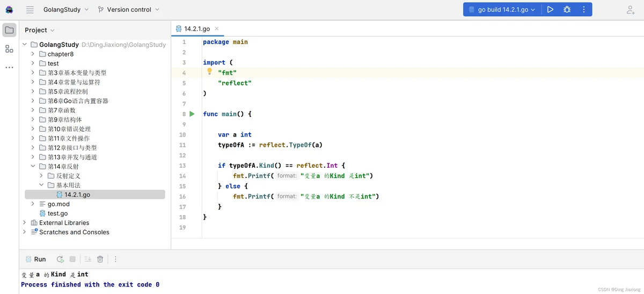Click 'Process finished' console output line
This screenshot has width=644, height=294.
(90, 284)
